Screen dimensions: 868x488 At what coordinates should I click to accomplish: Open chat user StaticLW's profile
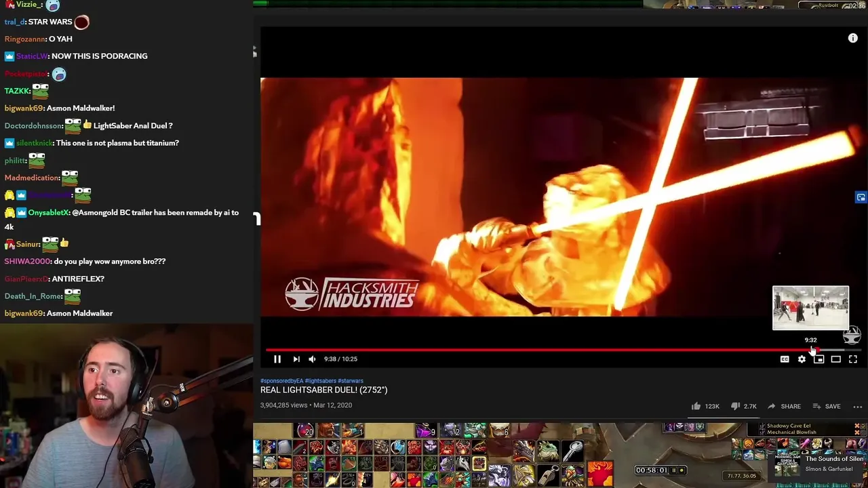(x=32, y=56)
